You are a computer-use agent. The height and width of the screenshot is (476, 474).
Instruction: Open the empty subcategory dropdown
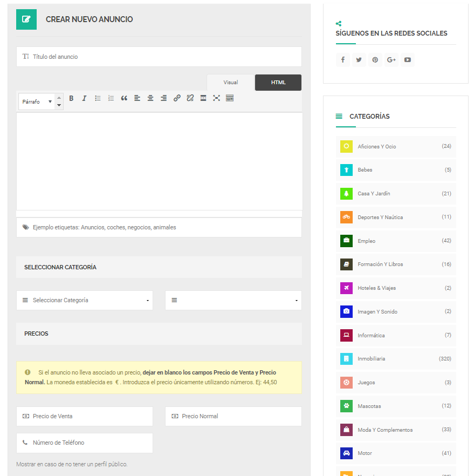233,301
